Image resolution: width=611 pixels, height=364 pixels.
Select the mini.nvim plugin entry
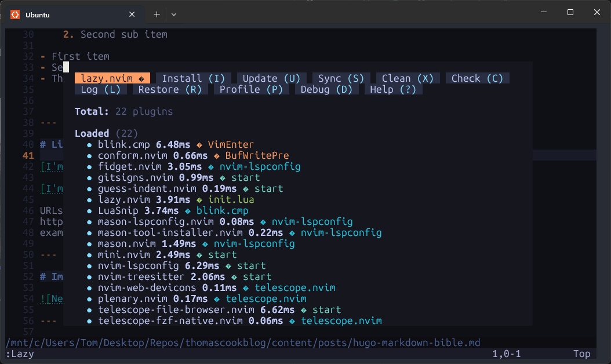[123, 254]
